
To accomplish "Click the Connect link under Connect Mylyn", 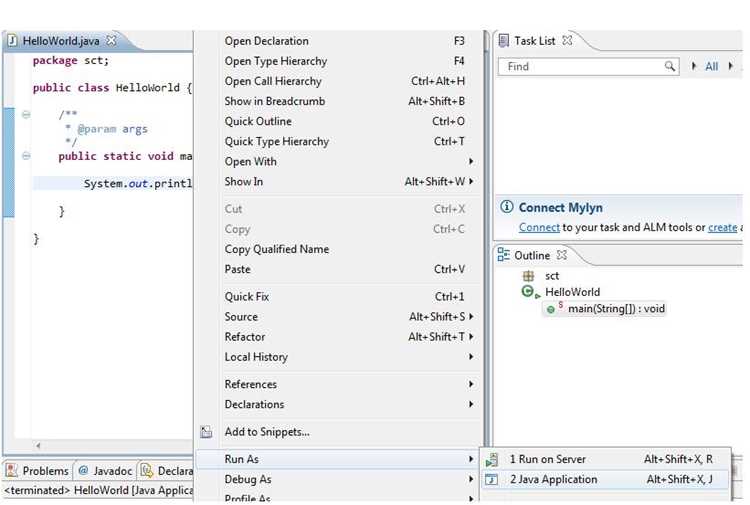I will tap(539, 228).
